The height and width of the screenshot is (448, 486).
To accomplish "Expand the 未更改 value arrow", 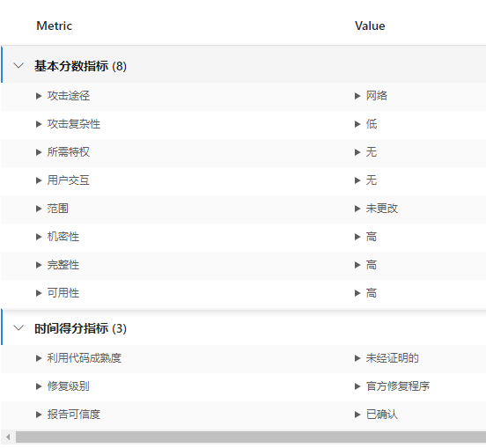I will click(357, 209).
